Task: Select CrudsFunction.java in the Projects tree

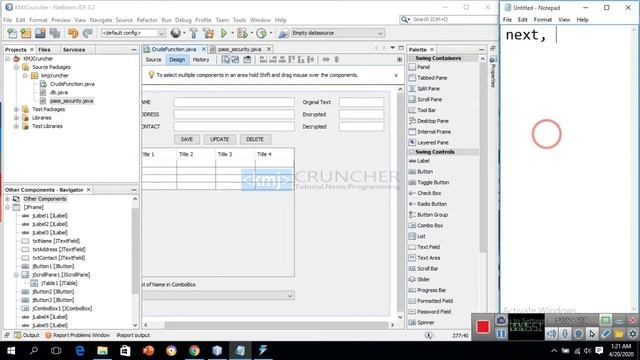Action: point(72,84)
